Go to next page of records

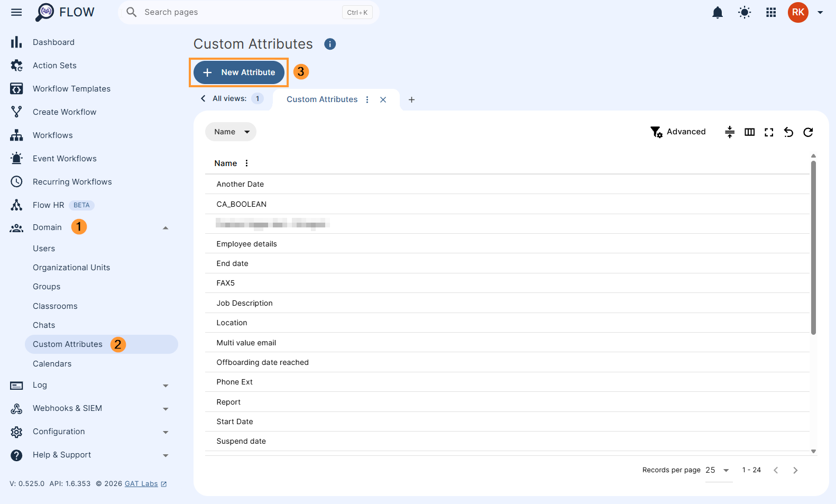pos(795,470)
